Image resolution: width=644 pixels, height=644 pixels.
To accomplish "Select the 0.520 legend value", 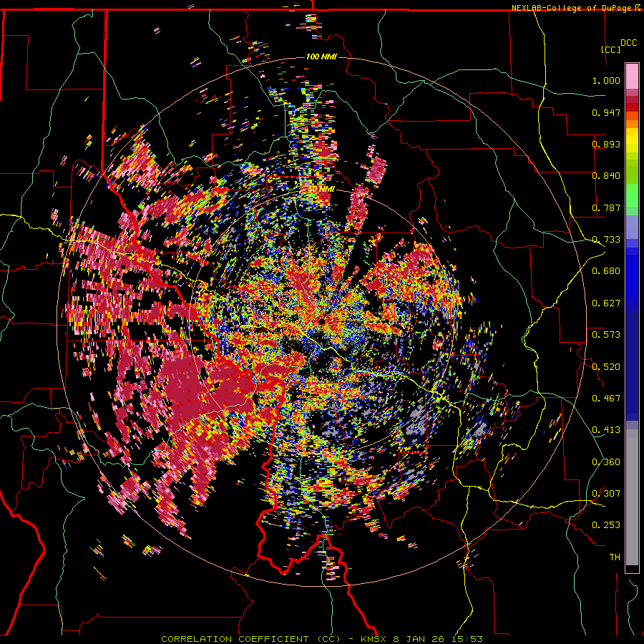I will point(606,367).
